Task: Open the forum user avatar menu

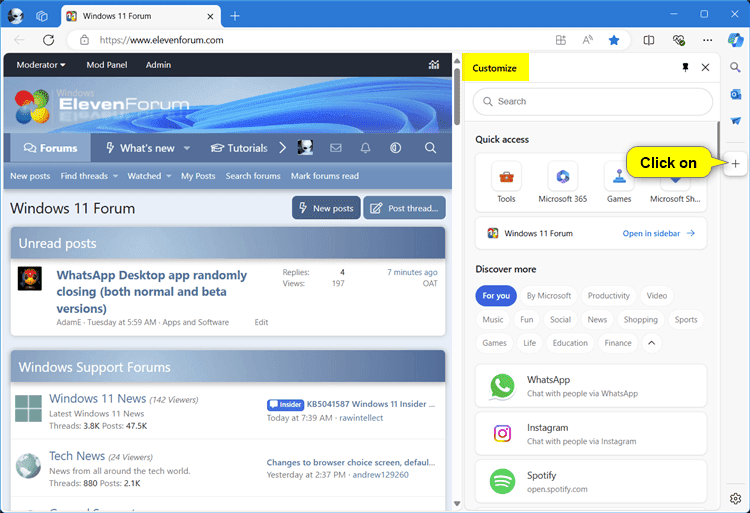Action: click(x=305, y=148)
